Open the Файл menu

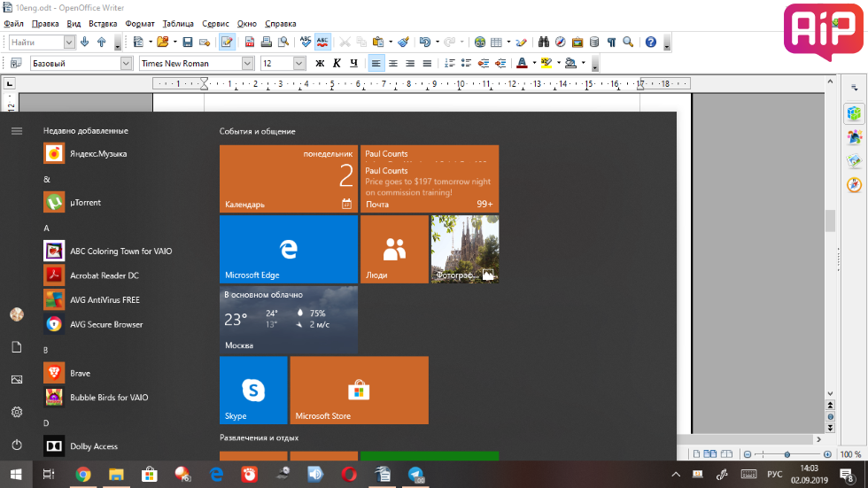coord(14,24)
